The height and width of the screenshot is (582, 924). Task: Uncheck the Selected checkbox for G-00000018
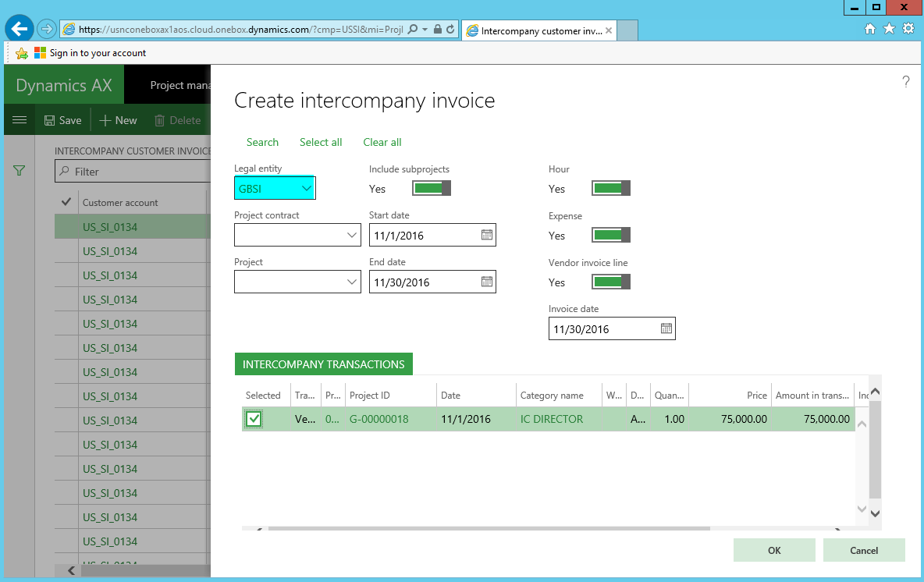click(x=254, y=419)
